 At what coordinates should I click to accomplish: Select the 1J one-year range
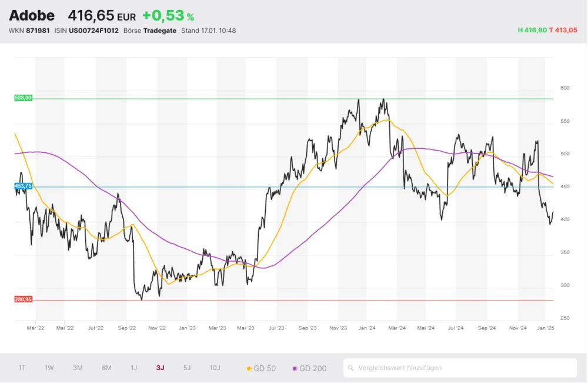click(x=133, y=368)
